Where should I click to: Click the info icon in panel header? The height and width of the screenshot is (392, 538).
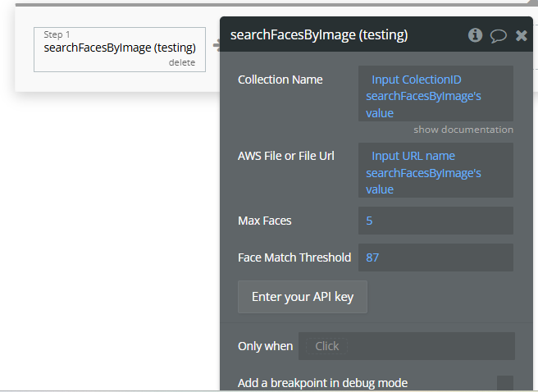(475, 35)
